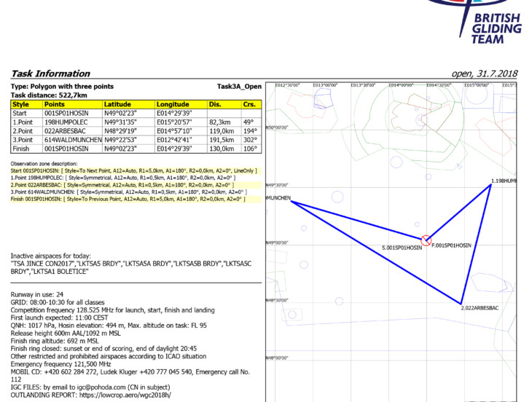This screenshot has width=532, height=402.
Task: Click the Latitude column header
Action: [117, 104]
